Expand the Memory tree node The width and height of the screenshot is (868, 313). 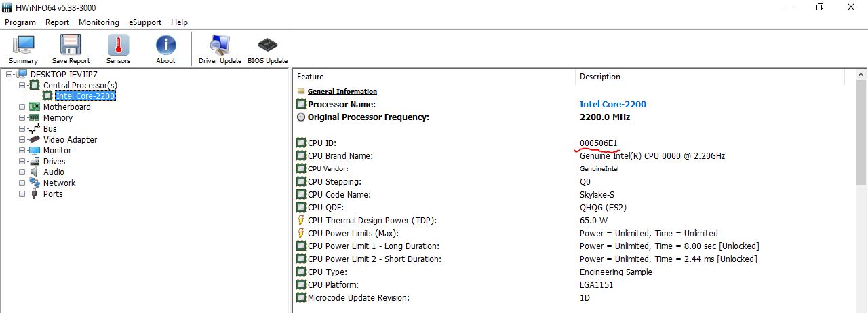tap(22, 117)
